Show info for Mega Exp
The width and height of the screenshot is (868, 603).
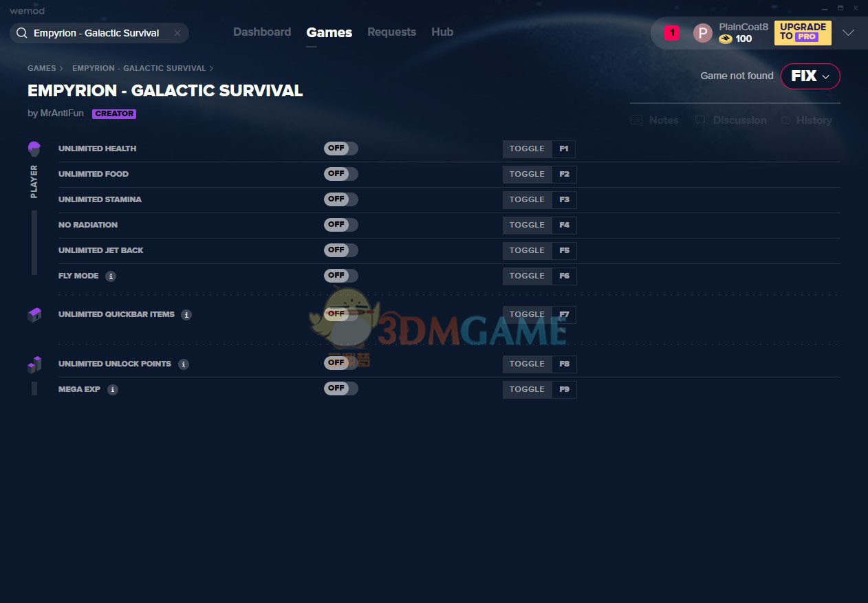click(x=113, y=390)
